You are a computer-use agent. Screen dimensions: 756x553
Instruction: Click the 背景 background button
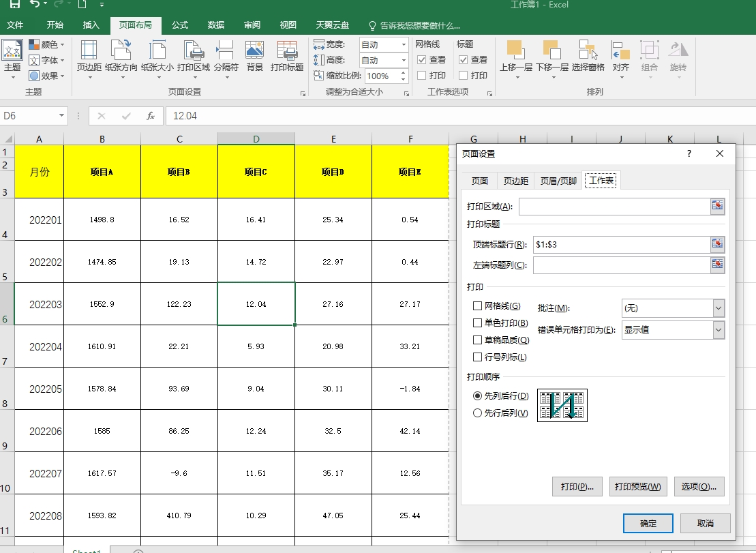click(x=254, y=57)
